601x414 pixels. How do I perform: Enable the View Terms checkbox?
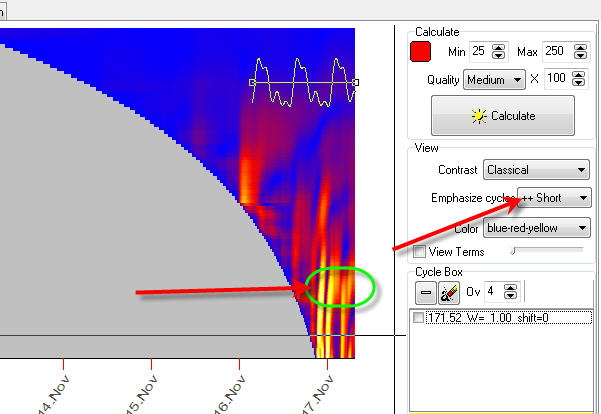pos(420,251)
